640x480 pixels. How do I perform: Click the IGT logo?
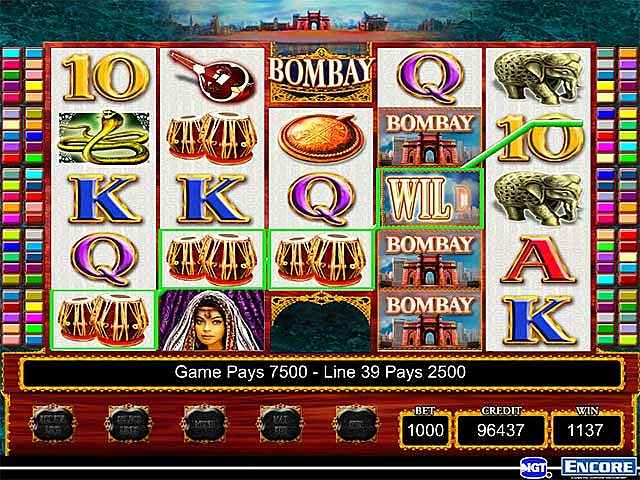535,468
